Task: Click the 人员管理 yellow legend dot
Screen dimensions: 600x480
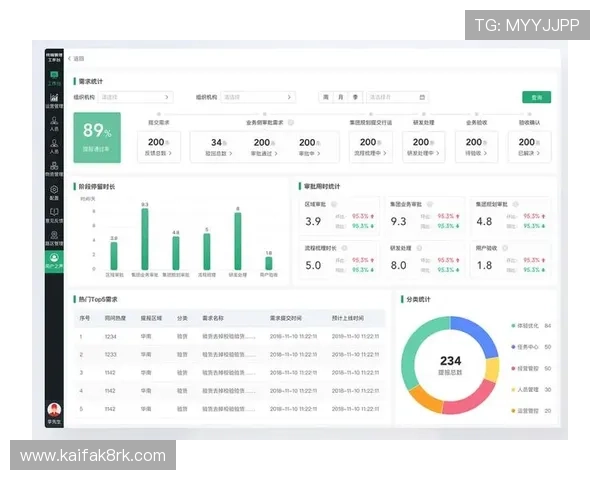Action: tap(513, 390)
